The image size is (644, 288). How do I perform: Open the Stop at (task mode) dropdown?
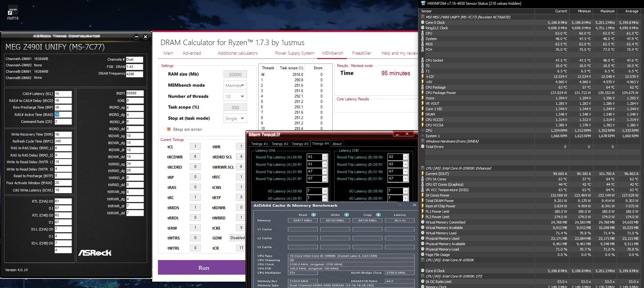[235, 118]
